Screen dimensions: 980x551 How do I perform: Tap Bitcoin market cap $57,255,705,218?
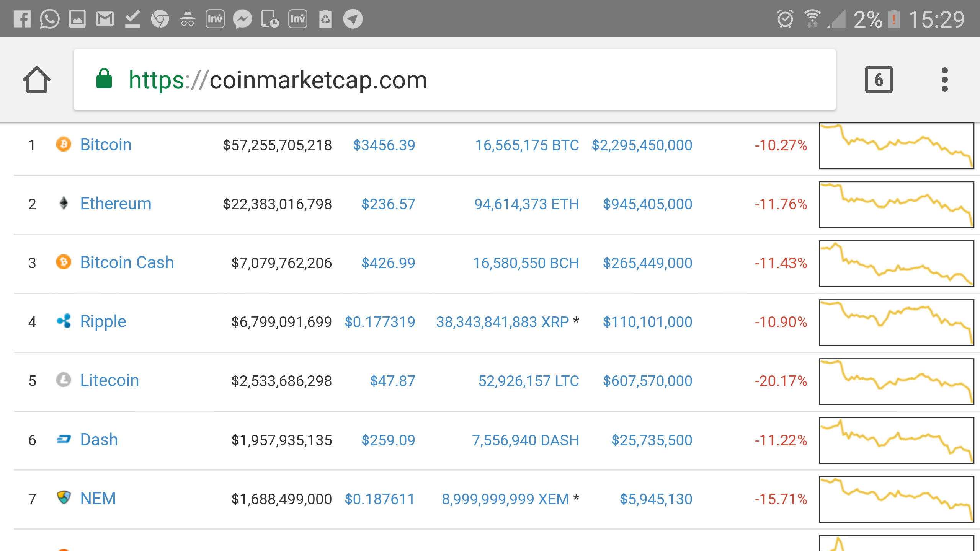[x=277, y=145]
